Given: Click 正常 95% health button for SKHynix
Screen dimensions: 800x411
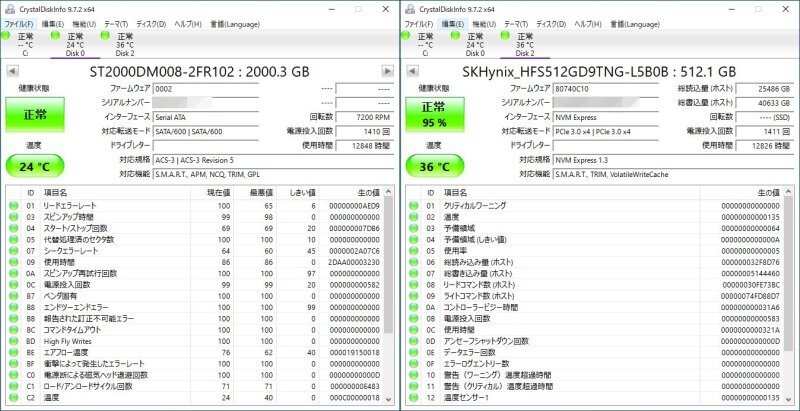Looking at the screenshot, I should 435,114.
